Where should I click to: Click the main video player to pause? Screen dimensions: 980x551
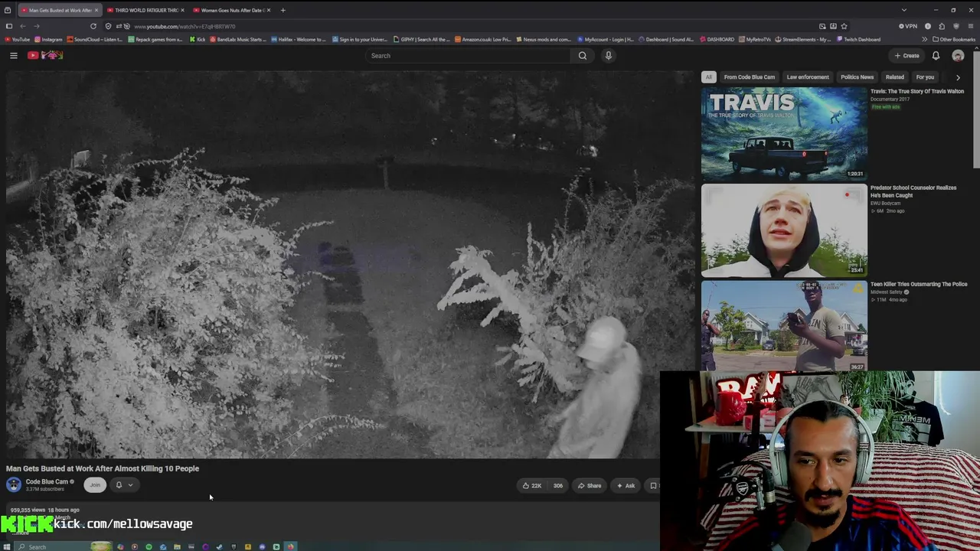point(349,266)
